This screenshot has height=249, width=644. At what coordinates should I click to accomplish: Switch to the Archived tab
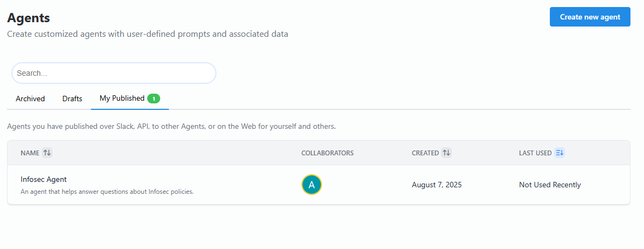[30, 99]
